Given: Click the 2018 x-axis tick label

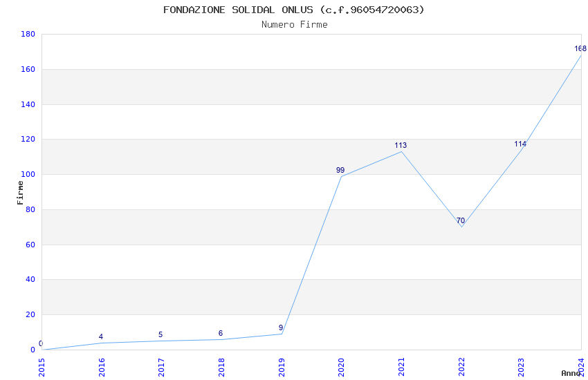Looking at the screenshot, I should coord(221,368).
